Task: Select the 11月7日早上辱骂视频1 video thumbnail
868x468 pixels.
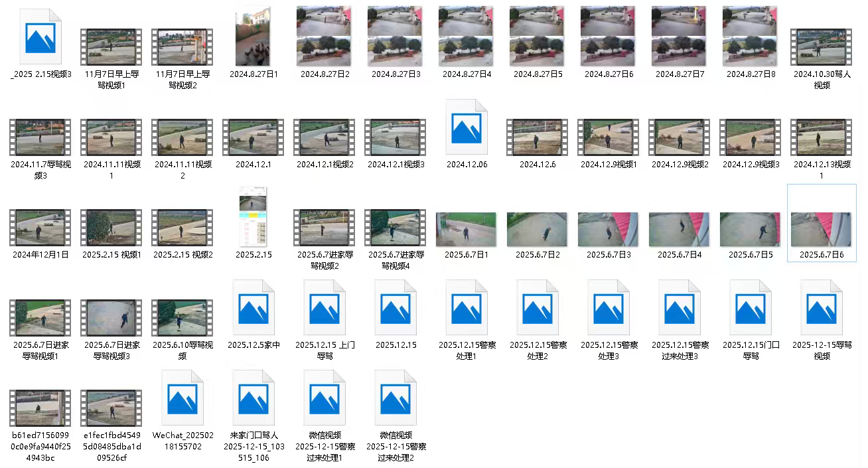Action: coord(111,46)
